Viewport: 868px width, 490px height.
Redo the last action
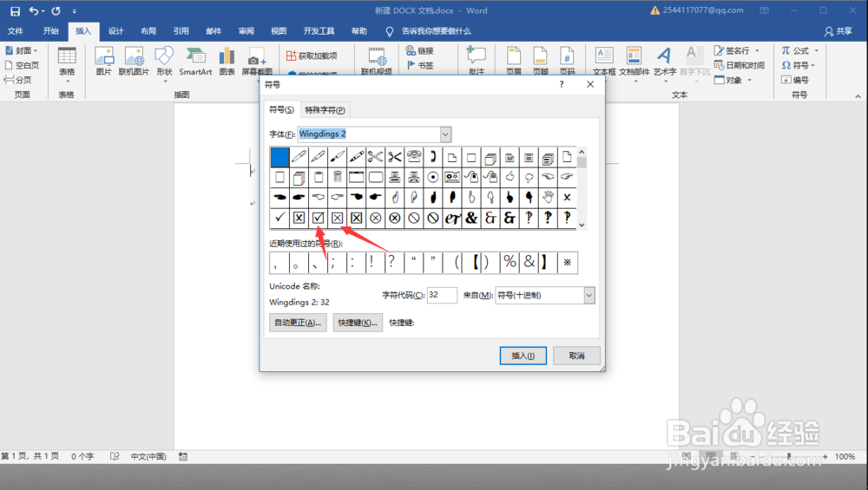[56, 11]
